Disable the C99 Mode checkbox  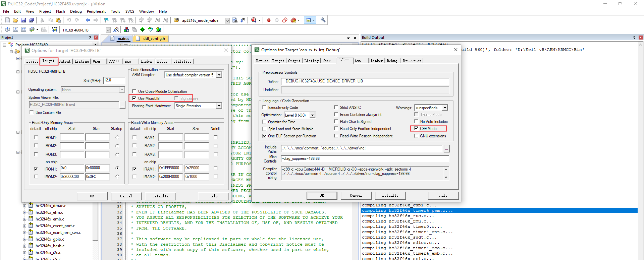(416, 129)
